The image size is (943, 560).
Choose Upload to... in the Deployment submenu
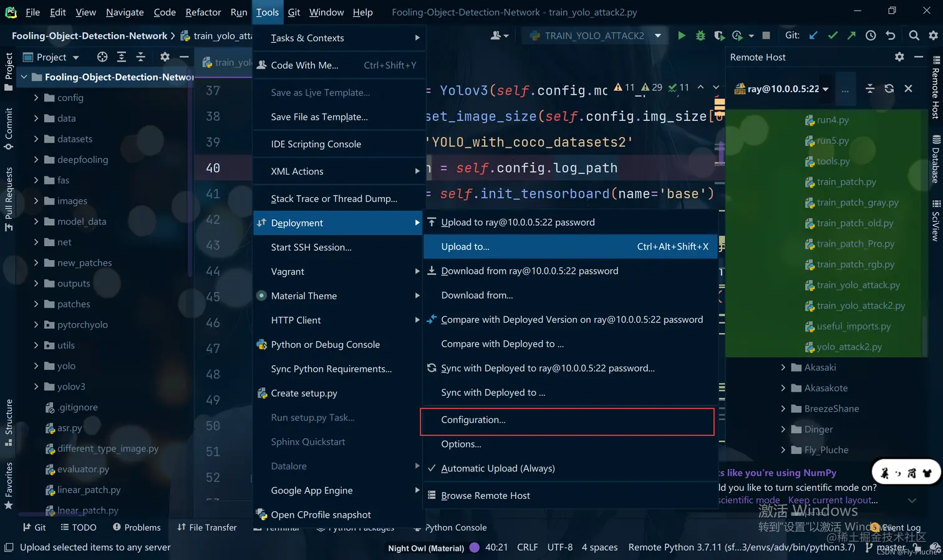tap(571, 246)
